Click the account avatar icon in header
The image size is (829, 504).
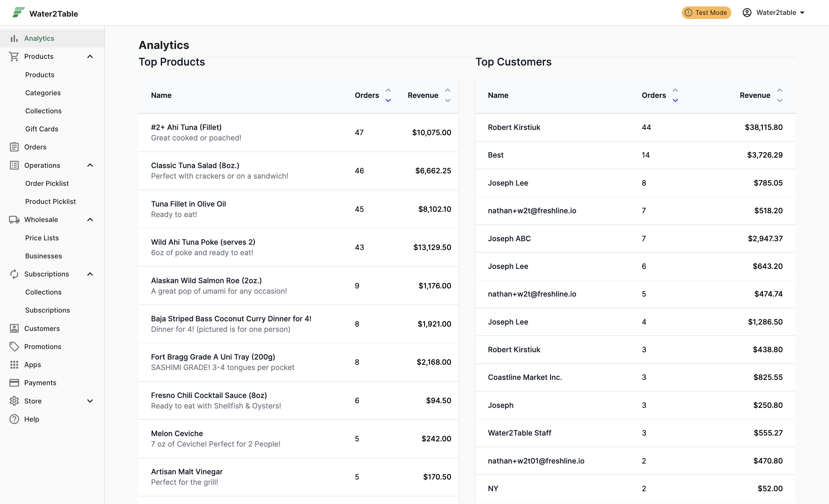tap(747, 13)
